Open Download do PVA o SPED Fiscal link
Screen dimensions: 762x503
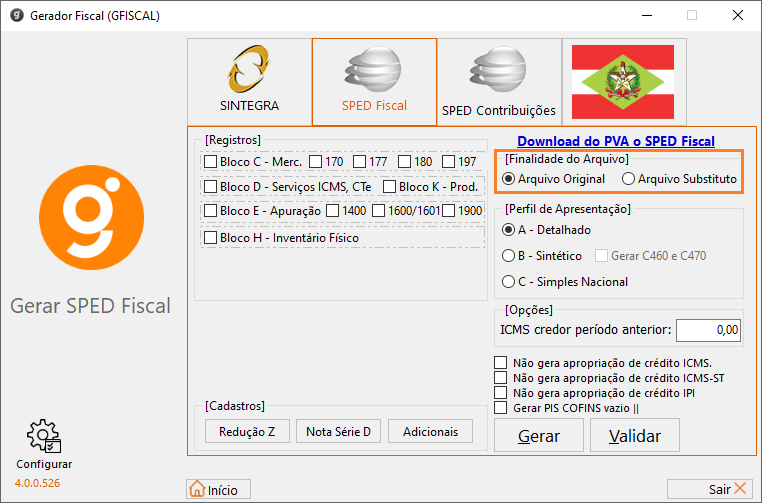coord(616,141)
